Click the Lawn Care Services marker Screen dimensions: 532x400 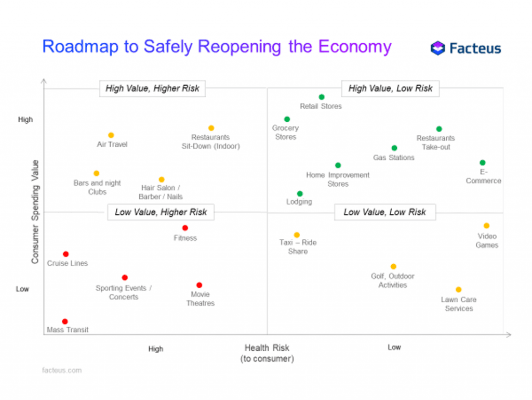point(458,290)
